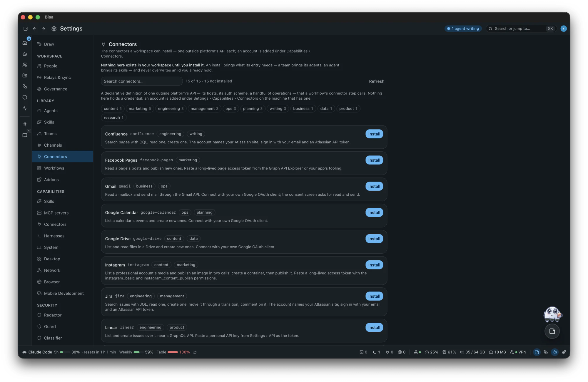Open People under Workspace

point(62,66)
